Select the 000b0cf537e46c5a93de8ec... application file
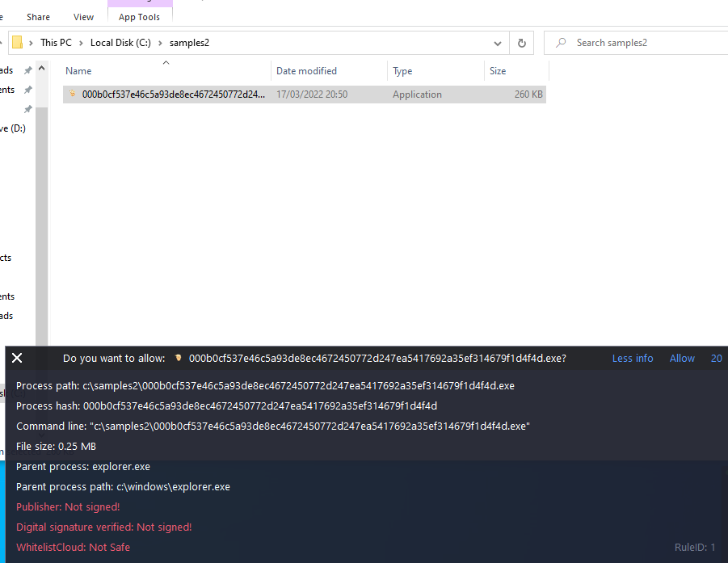728x563 pixels. point(173,95)
